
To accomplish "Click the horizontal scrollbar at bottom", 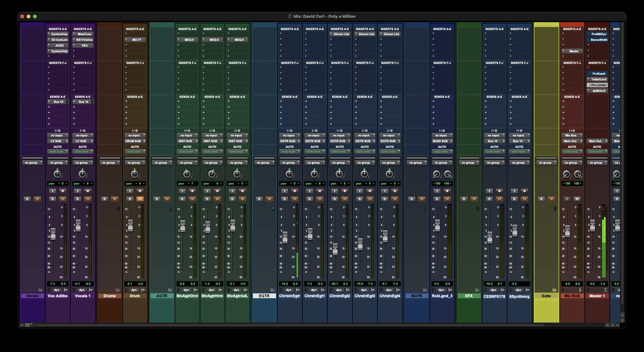I will click(289, 325).
